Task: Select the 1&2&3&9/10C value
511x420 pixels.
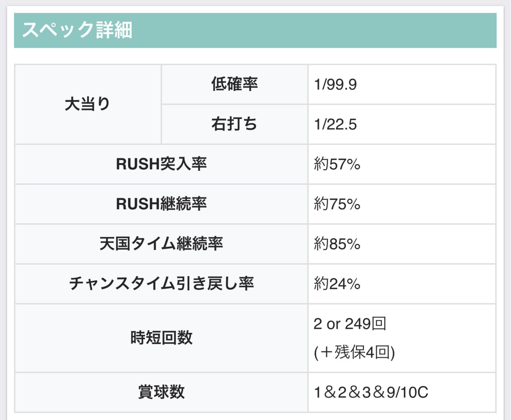Action: (370, 392)
